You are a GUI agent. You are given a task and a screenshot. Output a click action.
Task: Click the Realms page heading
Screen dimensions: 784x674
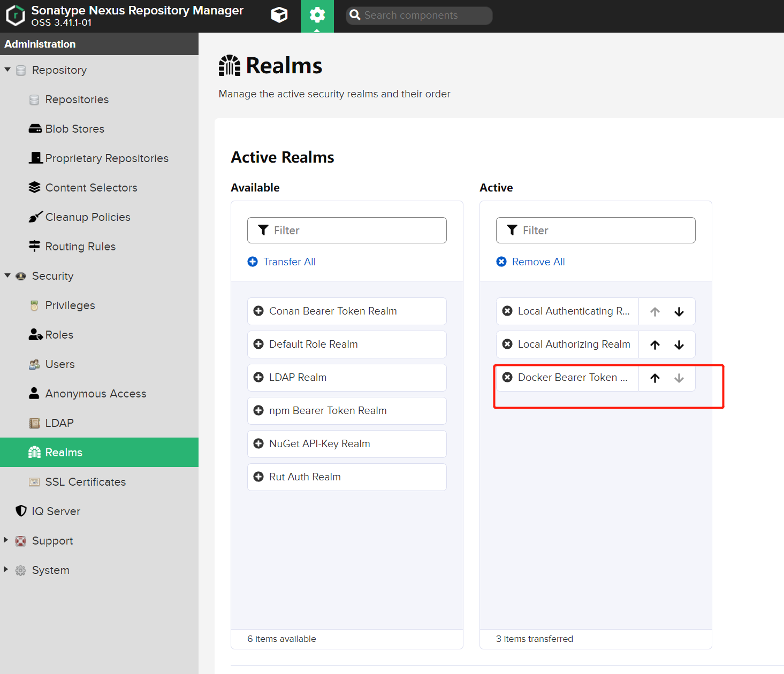pos(284,66)
